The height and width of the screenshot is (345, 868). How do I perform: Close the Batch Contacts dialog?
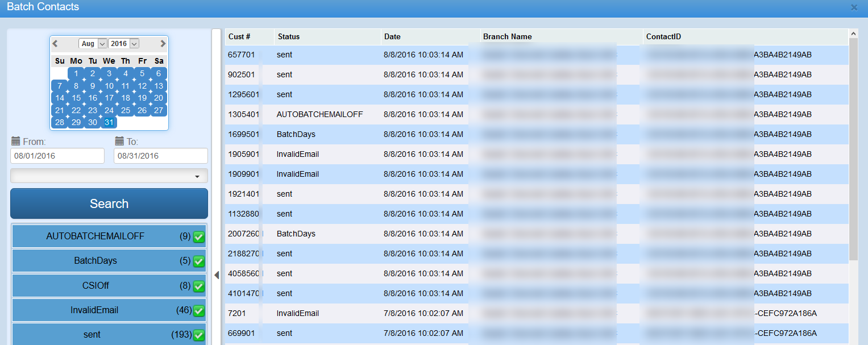point(854,7)
